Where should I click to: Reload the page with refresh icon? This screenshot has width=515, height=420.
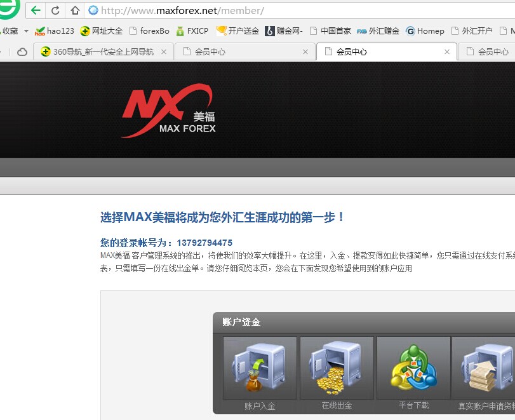tap(55, 11)
